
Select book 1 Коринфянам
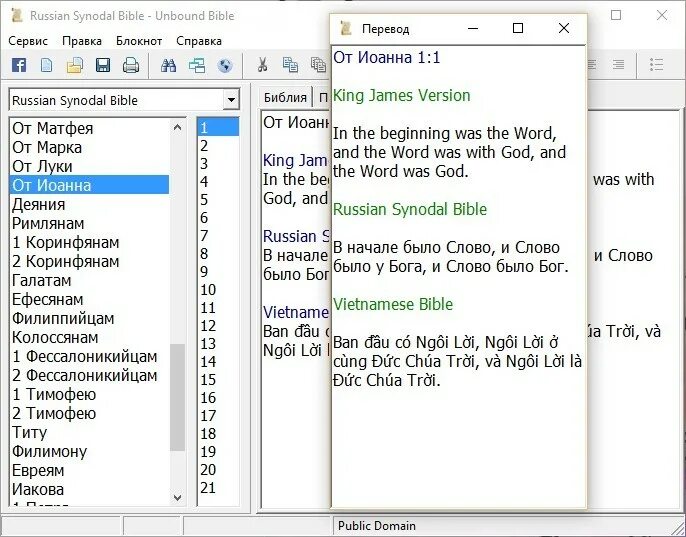click(x=89, y=242)
